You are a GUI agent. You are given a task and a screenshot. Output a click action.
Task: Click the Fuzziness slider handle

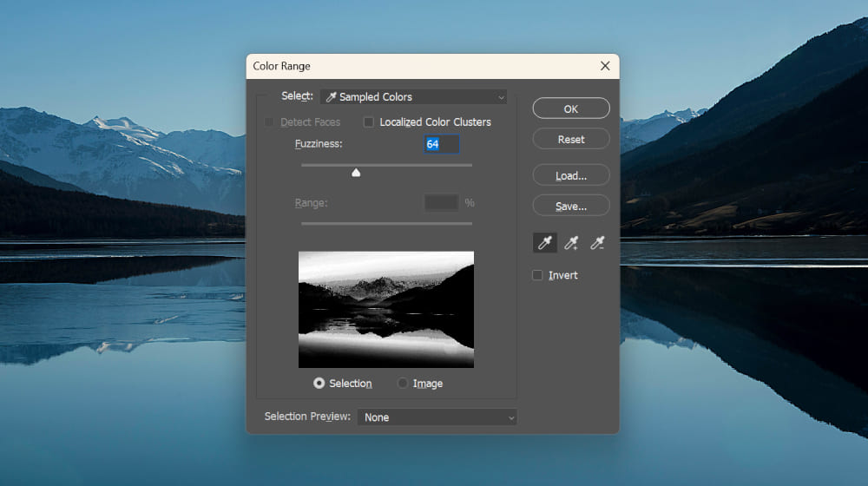(x=356, y=173)
